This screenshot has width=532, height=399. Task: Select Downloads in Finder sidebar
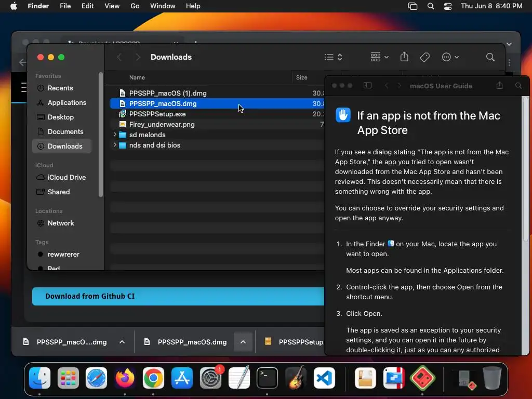(x=62, y=146)
